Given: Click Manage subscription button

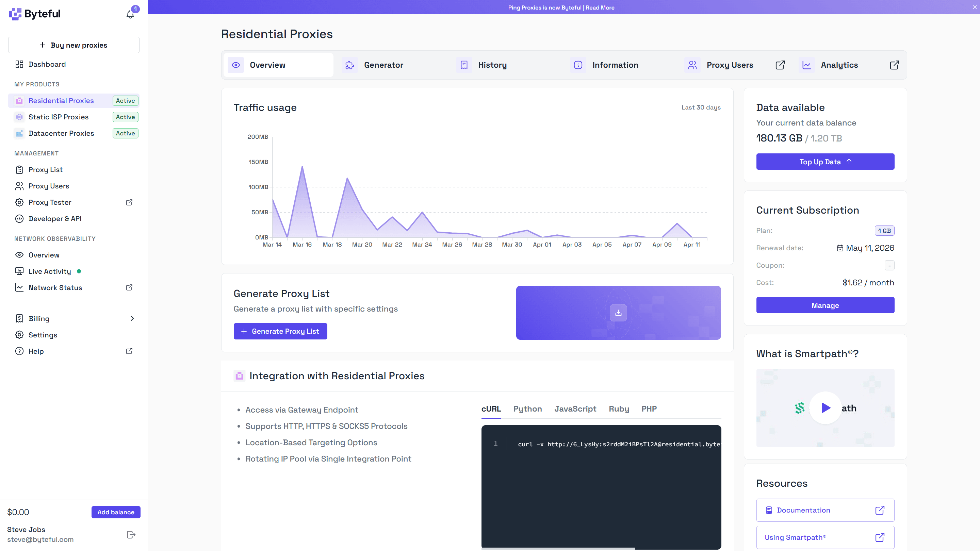Looking at the screenshot, I should [x=825, y=305].
